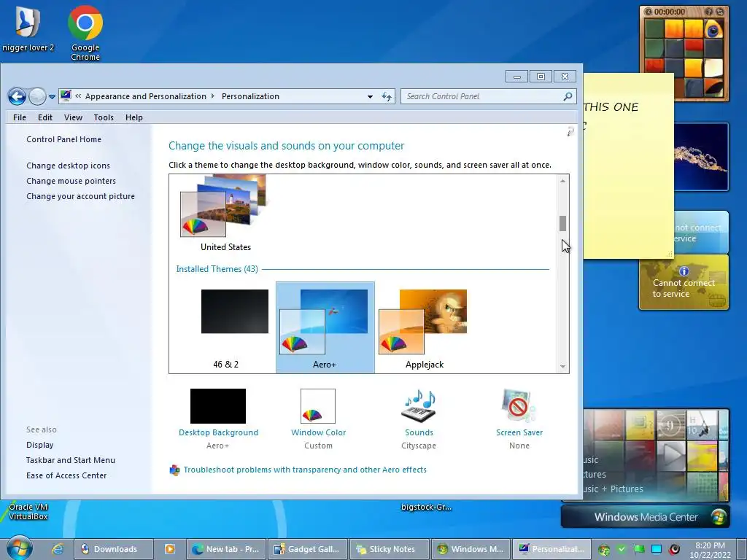This screenshot has width=747, height=560.
Task: Click the green flag tray icon
Action: pyautogui.click(x=639, y=550)
